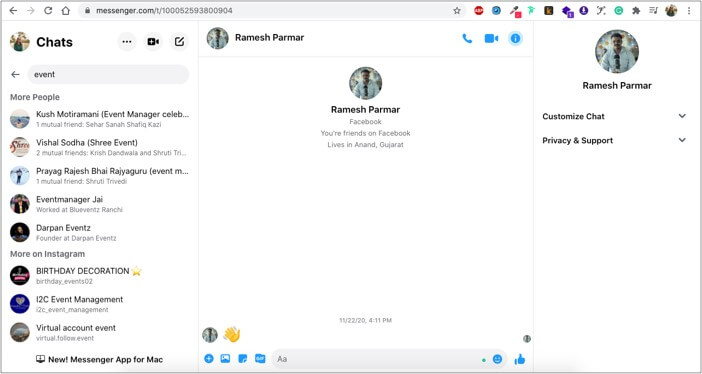Open BIRTHDAY DECORATION Instagram result
Screen dimensions: 702x374
click(x=99, y=275)
